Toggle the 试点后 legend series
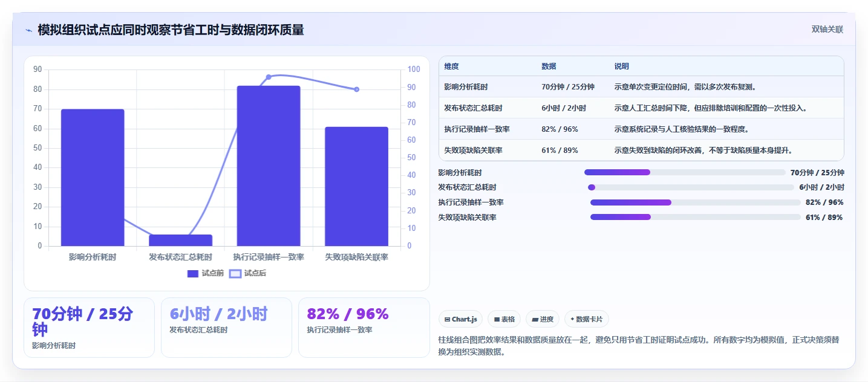The width and height of the screenshot is (868, 382). [x=248, y=273]
